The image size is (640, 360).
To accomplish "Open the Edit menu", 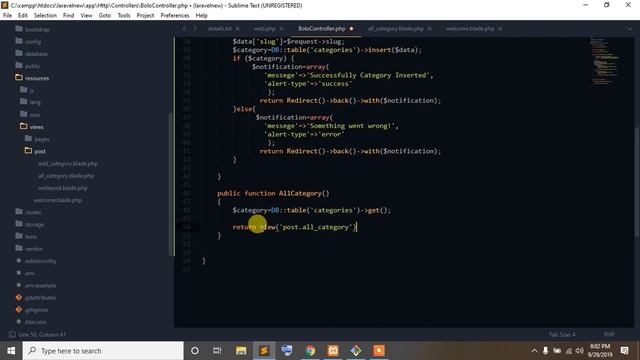I will click(x=23, y=16).
